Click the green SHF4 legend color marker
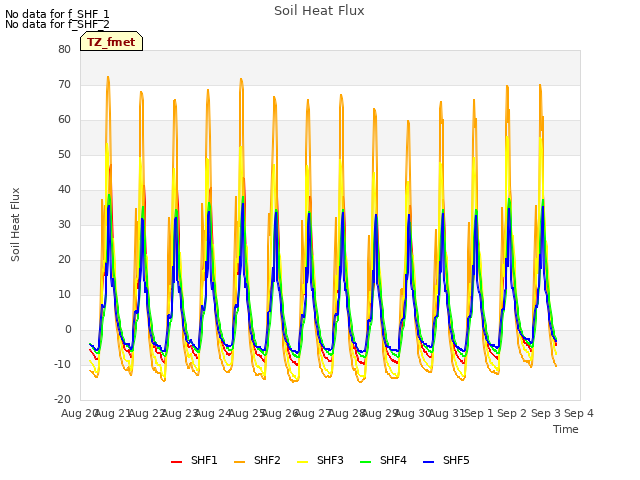The height and width of the screenshot is (480, 640). pyautogui.click(x=366, y=462)
